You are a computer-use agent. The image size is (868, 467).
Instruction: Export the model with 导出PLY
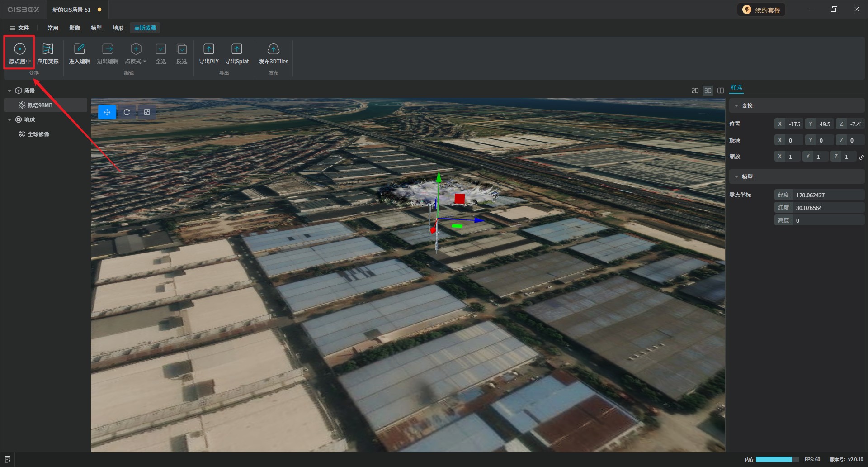coord(208,49)
